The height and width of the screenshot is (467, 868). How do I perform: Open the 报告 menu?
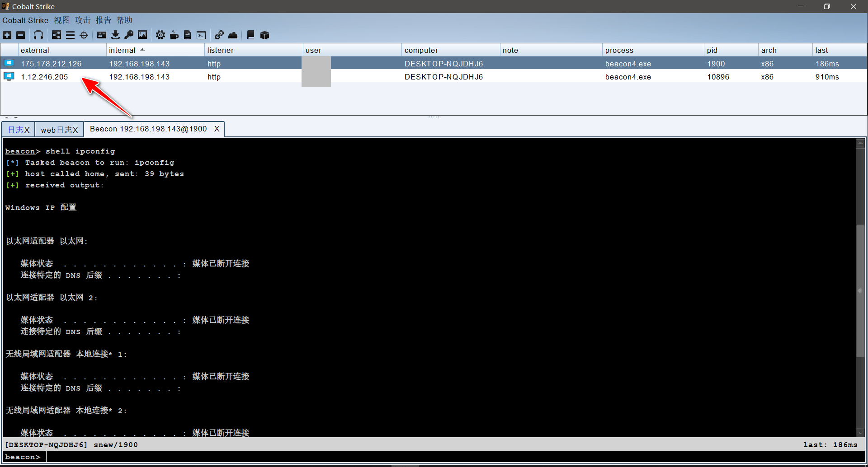click(104, 20)
